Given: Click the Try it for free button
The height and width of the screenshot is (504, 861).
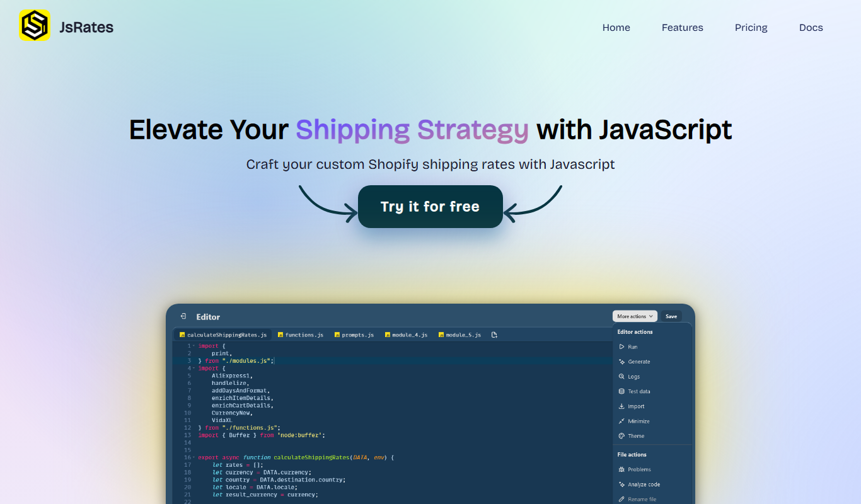Looking at the screenshot, I should [430, 207].
